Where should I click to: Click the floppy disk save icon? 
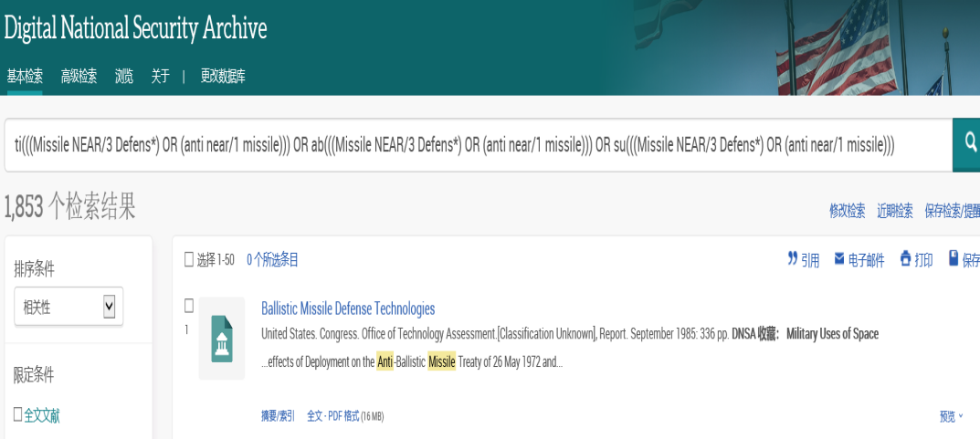(x=954, y=258)
